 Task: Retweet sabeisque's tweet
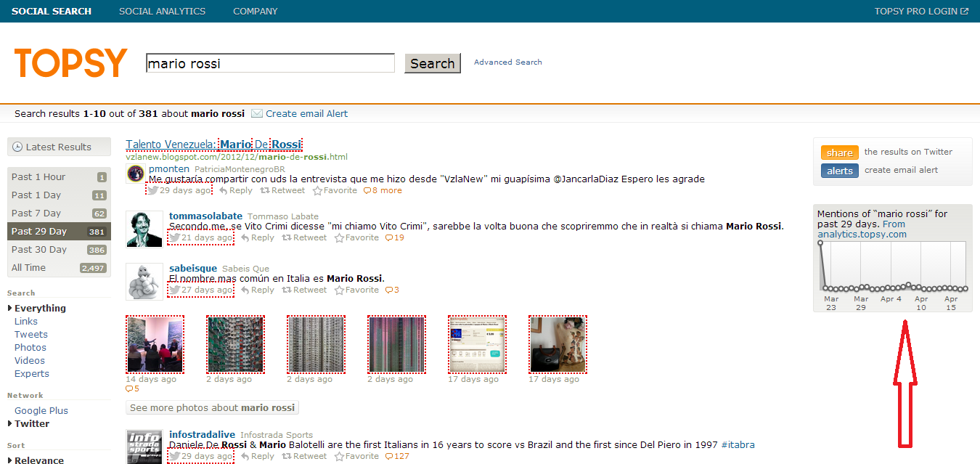pos(304,290)
